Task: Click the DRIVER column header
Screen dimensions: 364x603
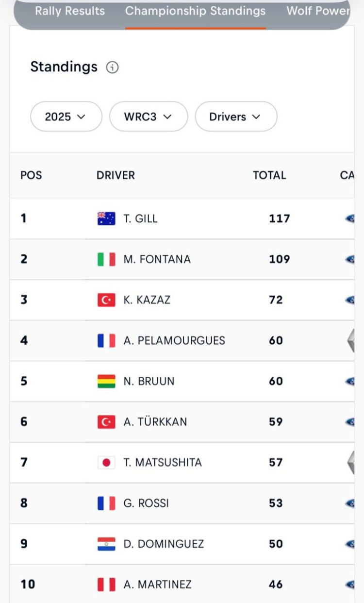Action: coord(116,175)
